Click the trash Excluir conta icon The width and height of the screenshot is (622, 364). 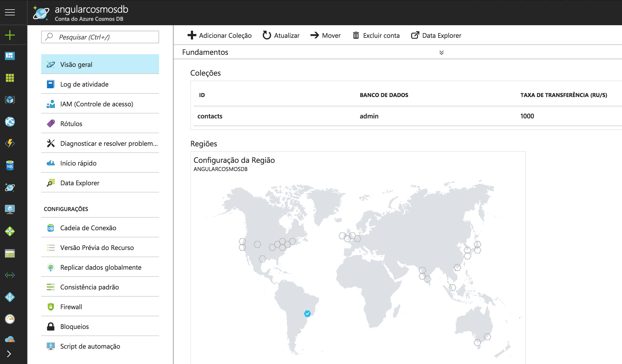tap(356, 35)
